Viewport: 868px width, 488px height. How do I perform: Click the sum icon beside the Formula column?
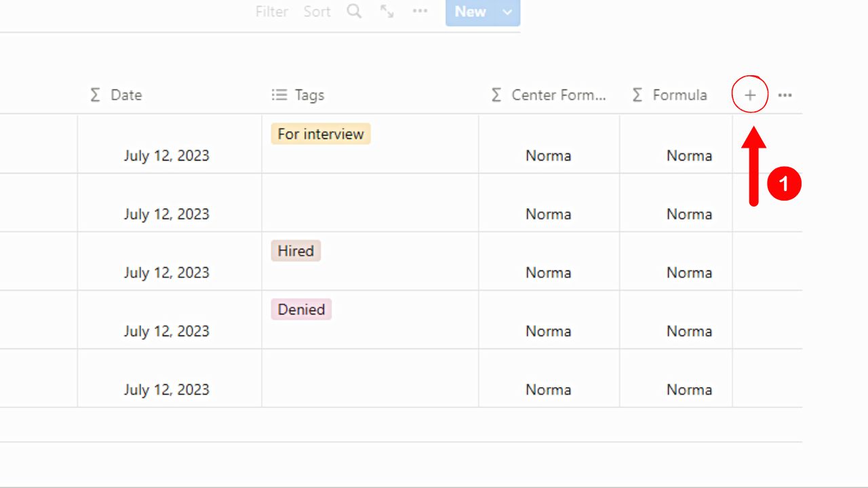636,95
